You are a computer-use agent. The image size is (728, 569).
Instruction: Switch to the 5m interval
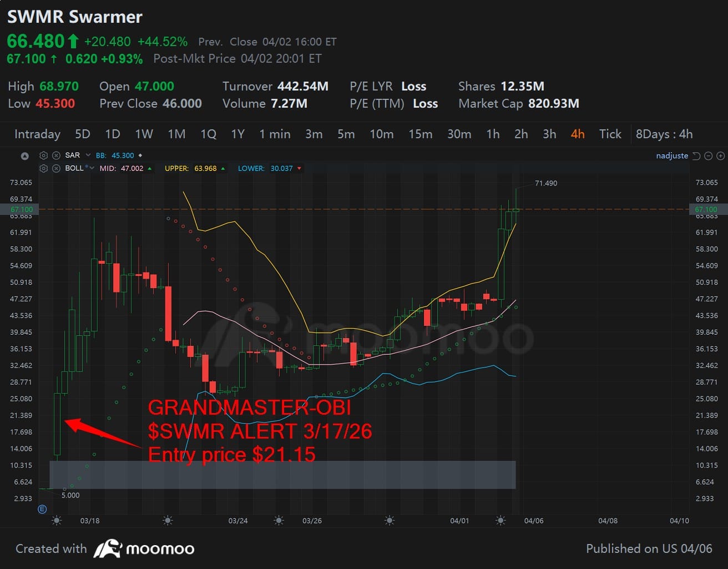click(x=346, y=134)
